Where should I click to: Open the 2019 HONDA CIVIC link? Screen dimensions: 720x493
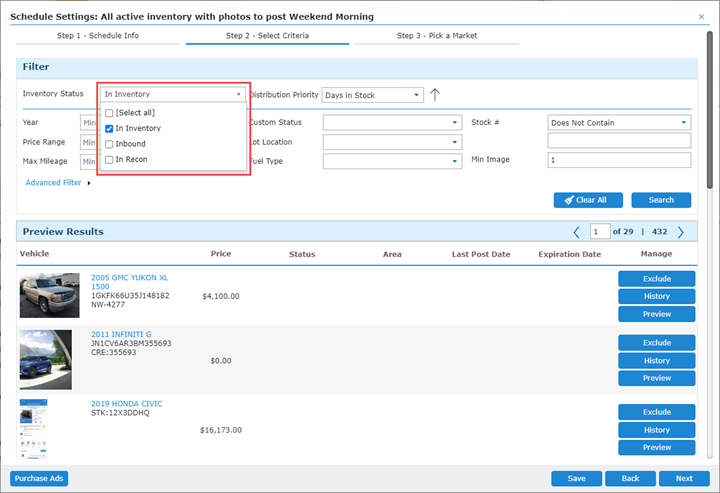point(127,404)
